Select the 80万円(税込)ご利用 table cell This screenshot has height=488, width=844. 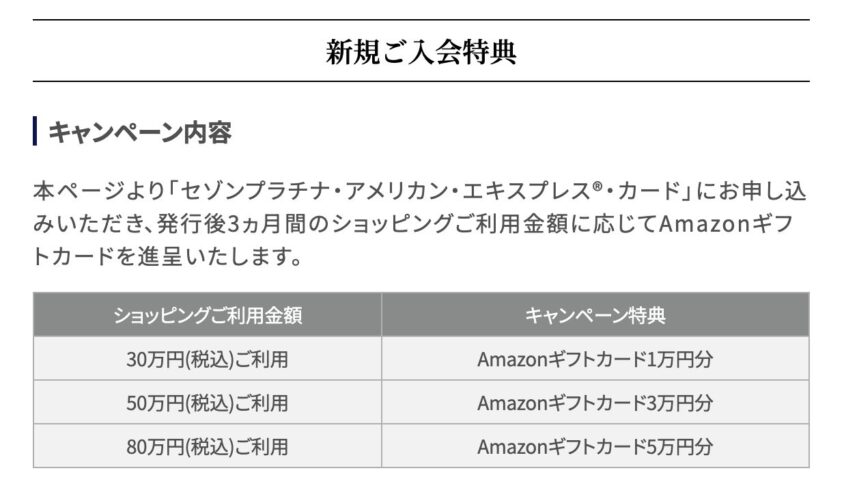207,446
